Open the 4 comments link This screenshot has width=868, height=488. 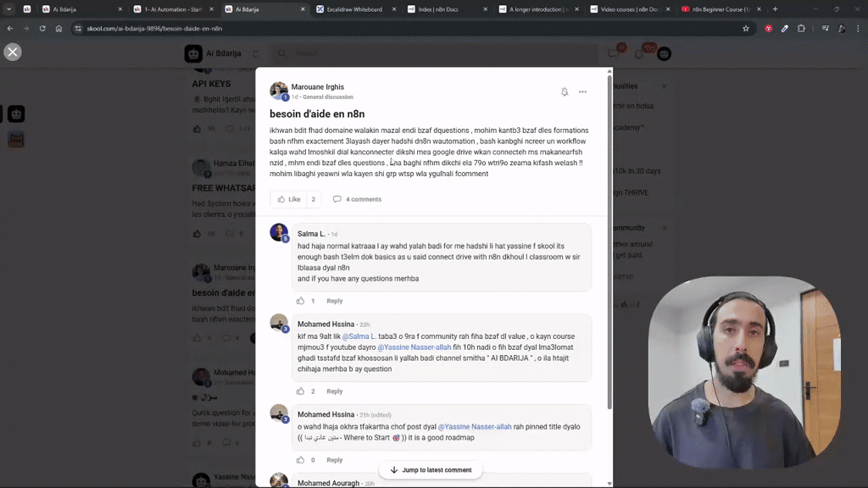pos(357,199)
